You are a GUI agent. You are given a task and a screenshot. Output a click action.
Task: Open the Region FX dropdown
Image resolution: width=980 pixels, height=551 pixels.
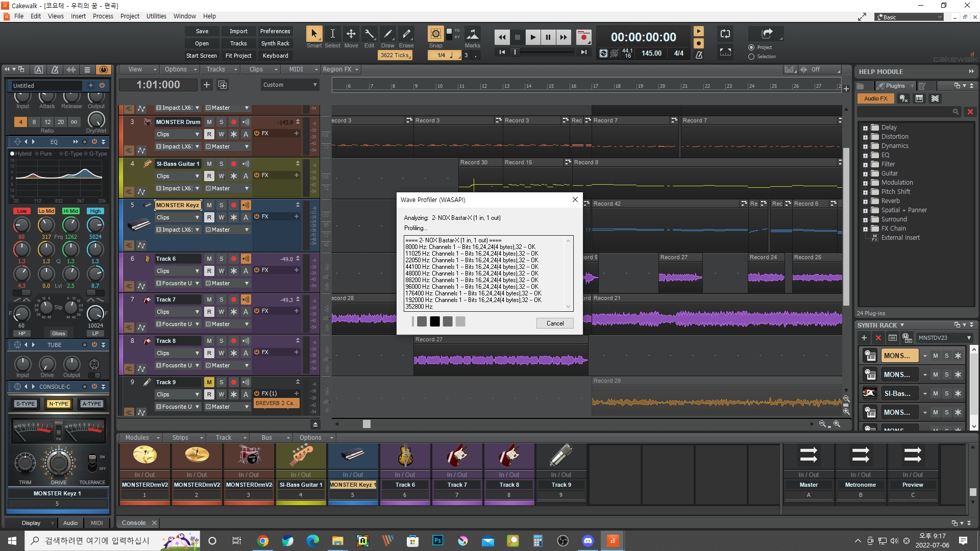(340, 69)
